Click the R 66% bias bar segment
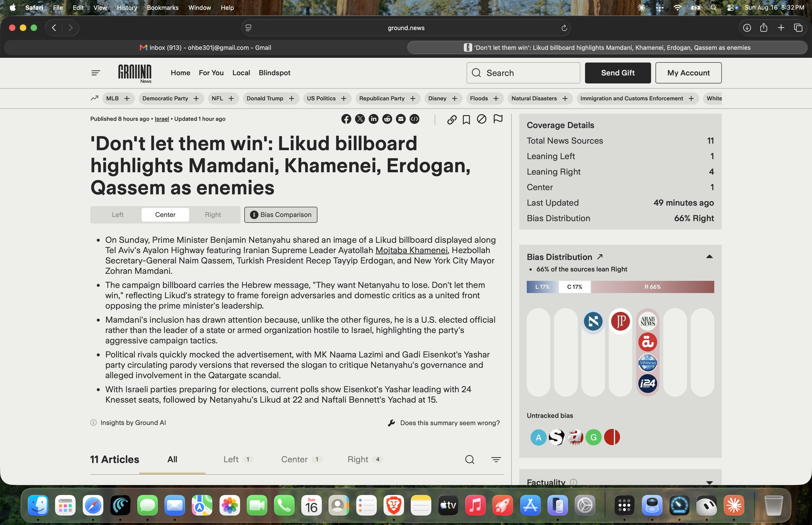 point(652,287)
